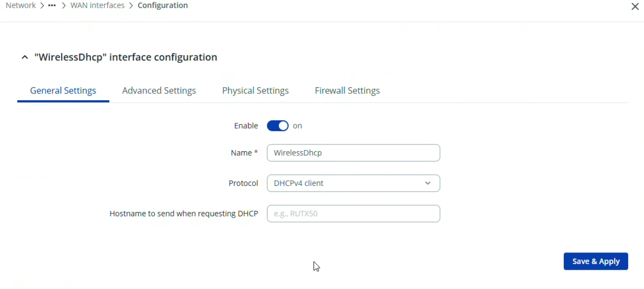Click the DHCP hostname input field

click(x=353, y=213)
